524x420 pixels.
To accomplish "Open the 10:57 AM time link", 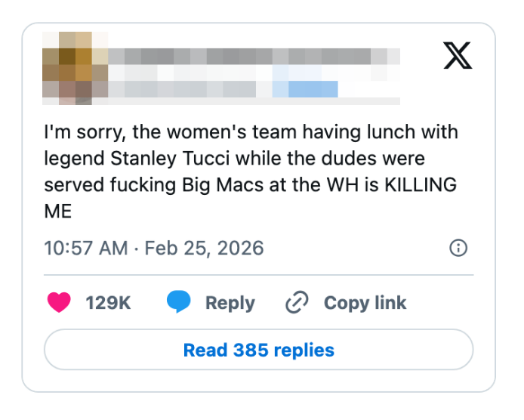I will click(x=85, y=248).
